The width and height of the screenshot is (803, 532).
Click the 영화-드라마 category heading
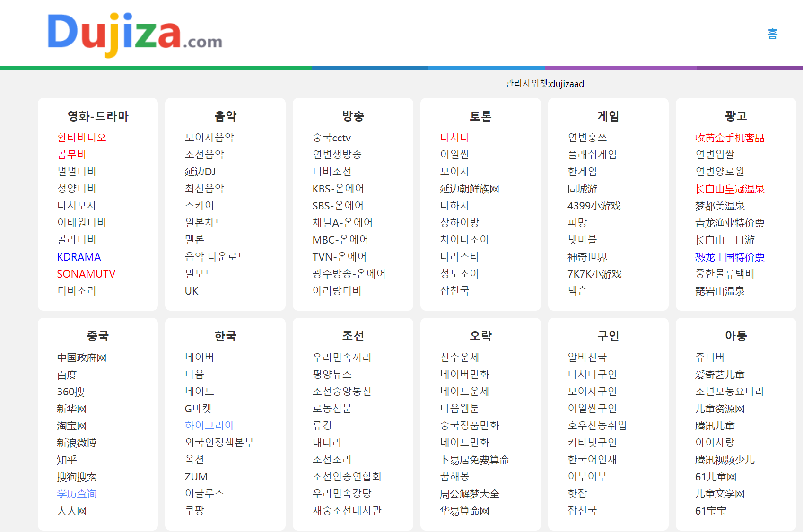tap(98, 116)
